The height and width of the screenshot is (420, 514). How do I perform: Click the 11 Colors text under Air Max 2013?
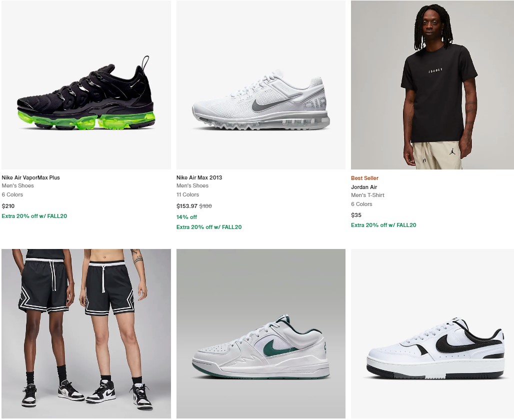point(187,195)
